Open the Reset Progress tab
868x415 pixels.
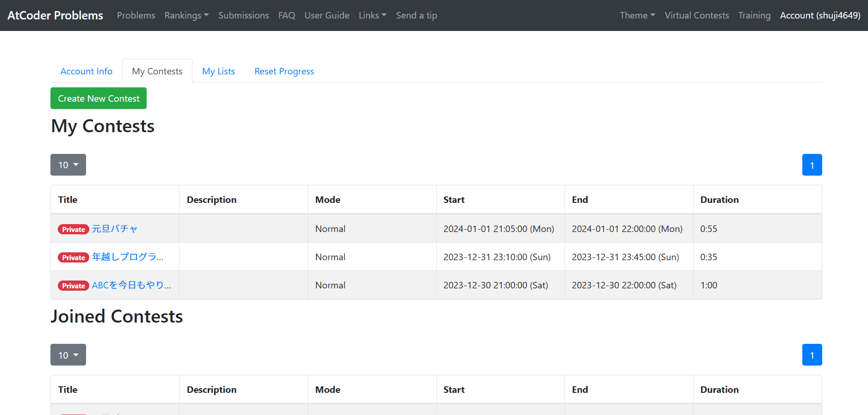tap(284, 71)
